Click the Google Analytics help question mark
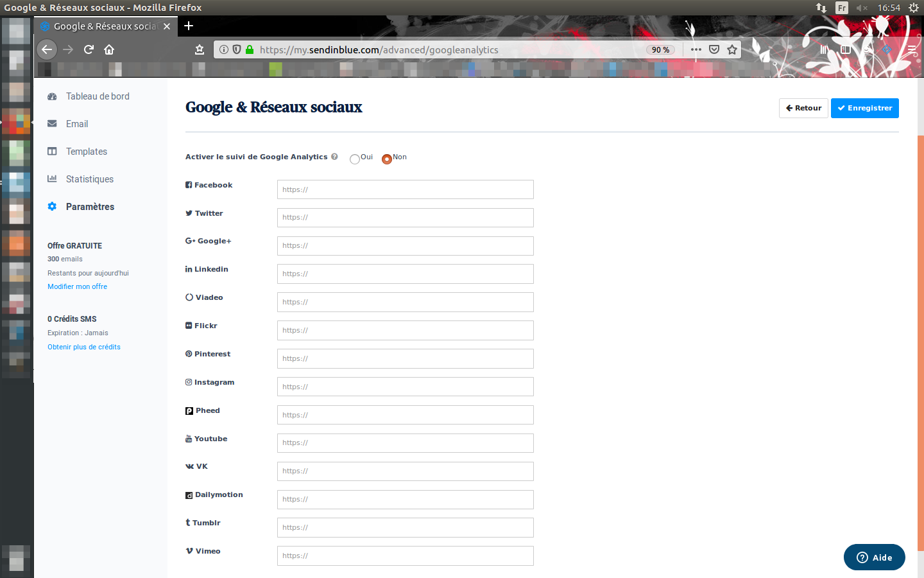Viewport: 924px width, 578px height. 334,157
